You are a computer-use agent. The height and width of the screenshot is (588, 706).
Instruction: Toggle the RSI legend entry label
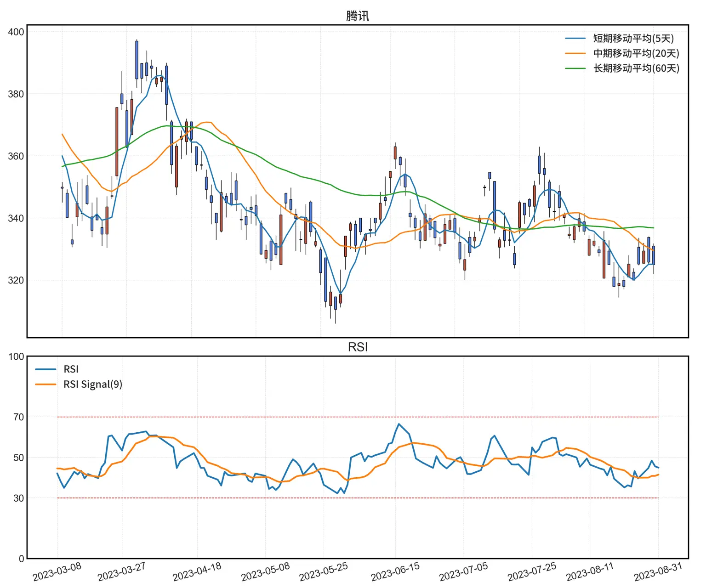(71, 369)
